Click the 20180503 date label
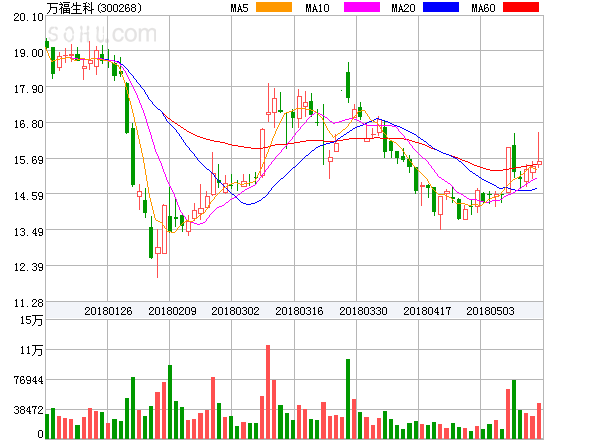Viewport: 600px width, 440px height. coord(490,311)
